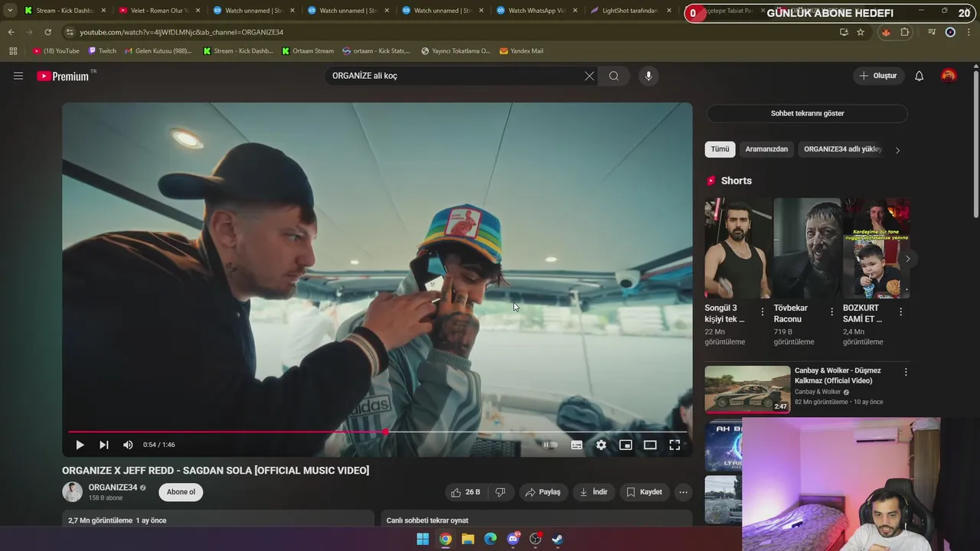Open the Gelen Kutusu bookmark
Viewport: 980px width, 551px height.
(x=158, y=51)
